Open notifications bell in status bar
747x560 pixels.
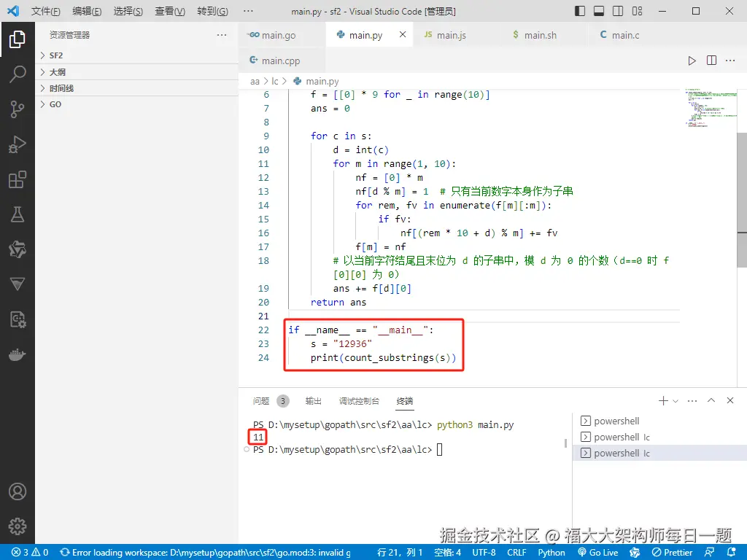click(732, 553)
